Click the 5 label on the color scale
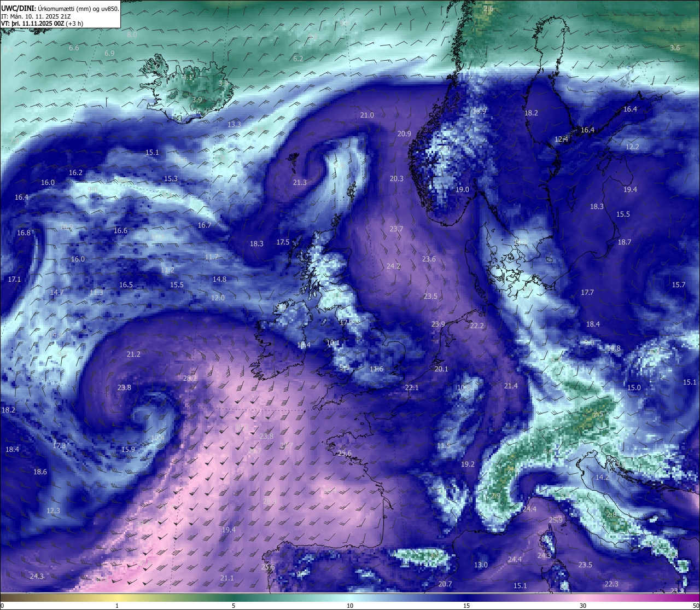Screen dimensions: 700x610 [x=234, y=606]
